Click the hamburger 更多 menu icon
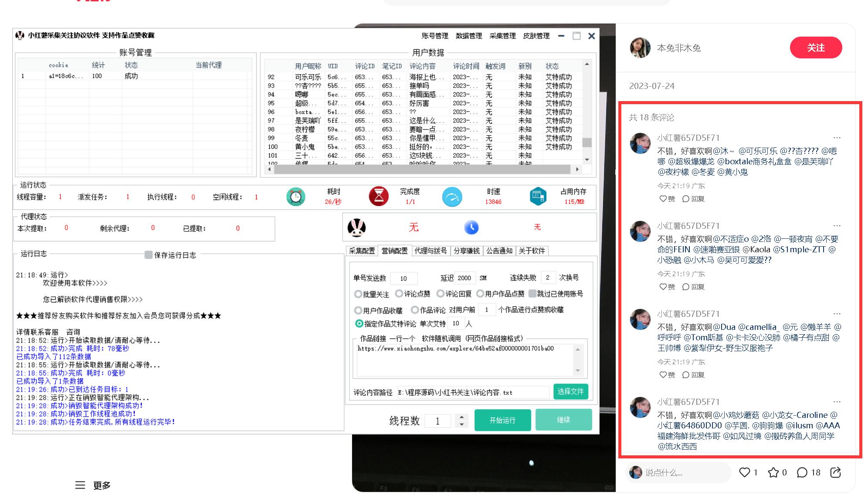Viewport: 868px width, 502px height. click(80, 485)
